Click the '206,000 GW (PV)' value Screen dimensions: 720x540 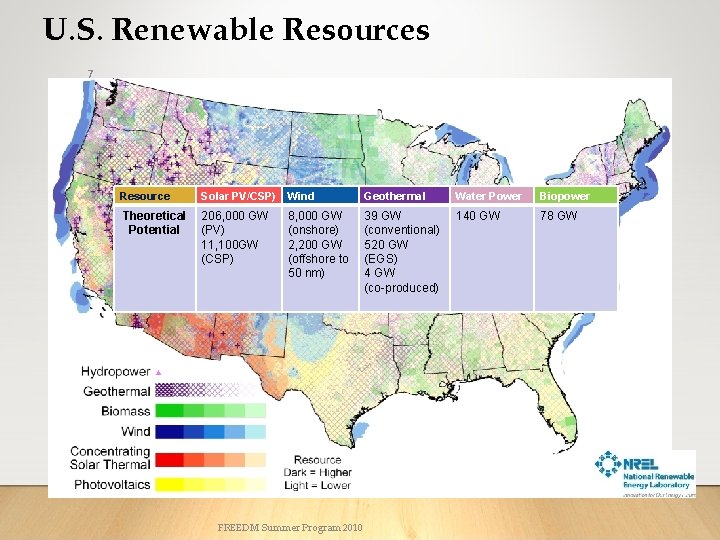pos(235,222)
